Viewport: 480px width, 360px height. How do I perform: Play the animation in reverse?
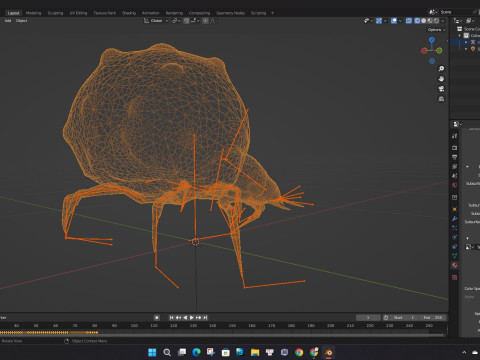coord(185,318)
